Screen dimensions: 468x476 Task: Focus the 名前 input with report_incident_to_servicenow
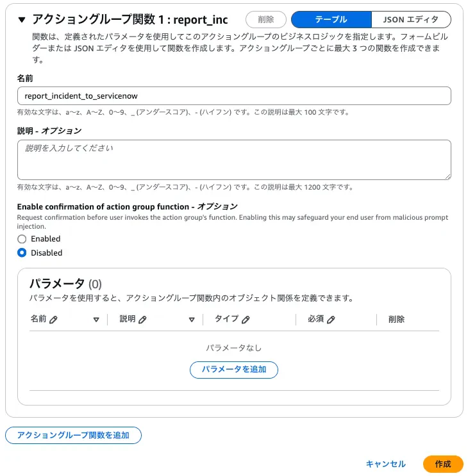pos(234,96)
